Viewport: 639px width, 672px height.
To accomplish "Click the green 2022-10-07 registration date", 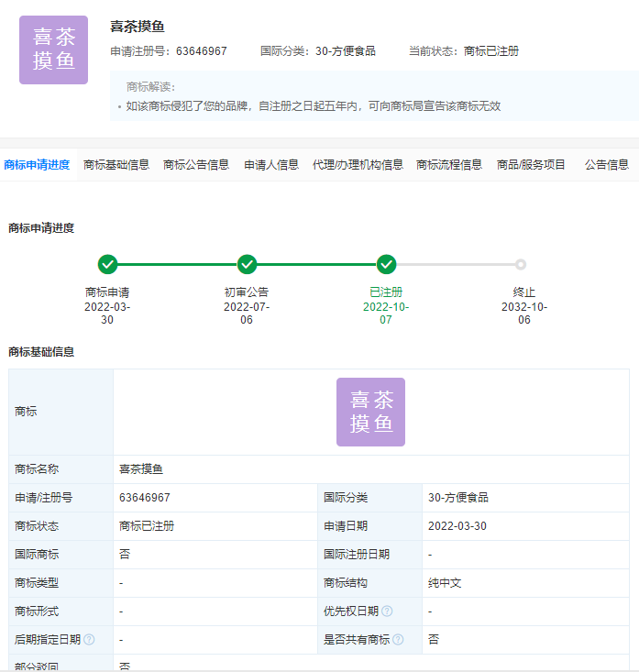I will 386,314.
